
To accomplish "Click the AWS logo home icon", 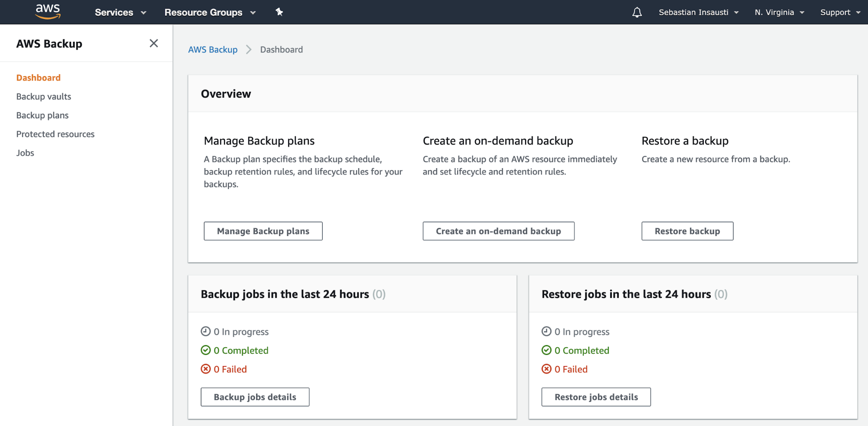I will click(48, 12).
